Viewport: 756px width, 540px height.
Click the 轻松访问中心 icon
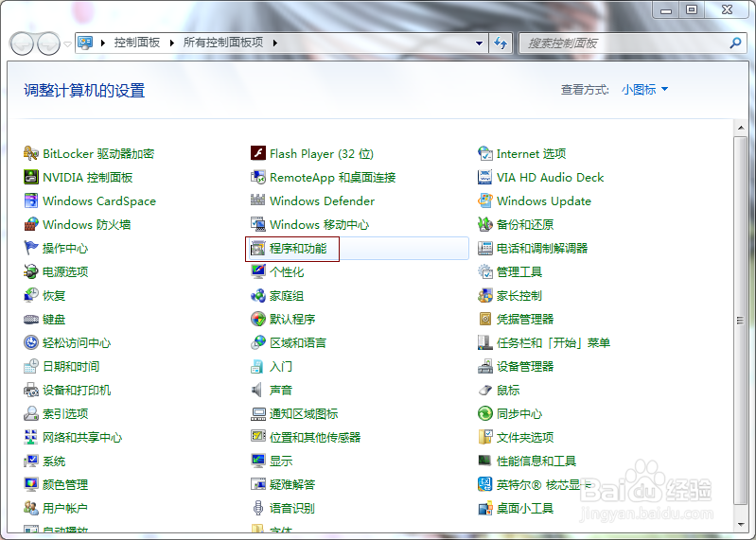coord(31,342)
